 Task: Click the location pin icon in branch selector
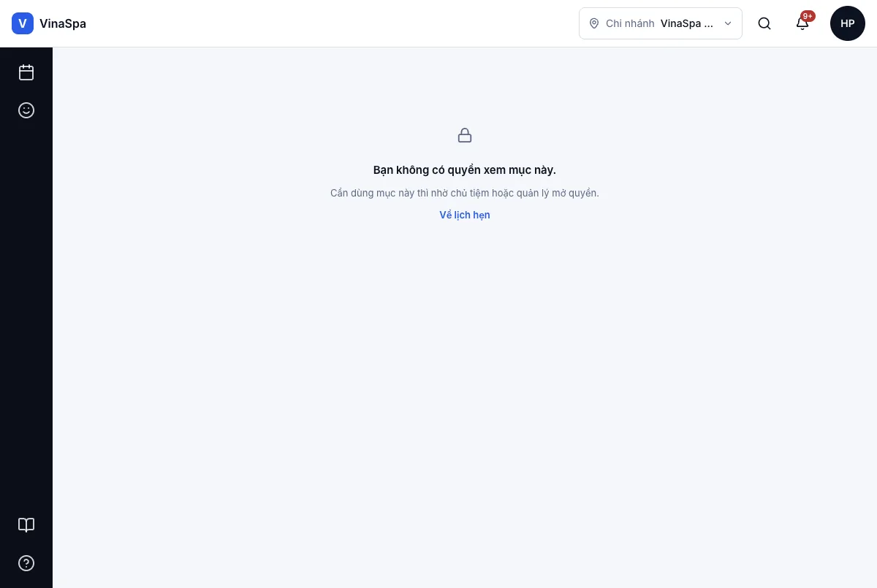point(594,23)
